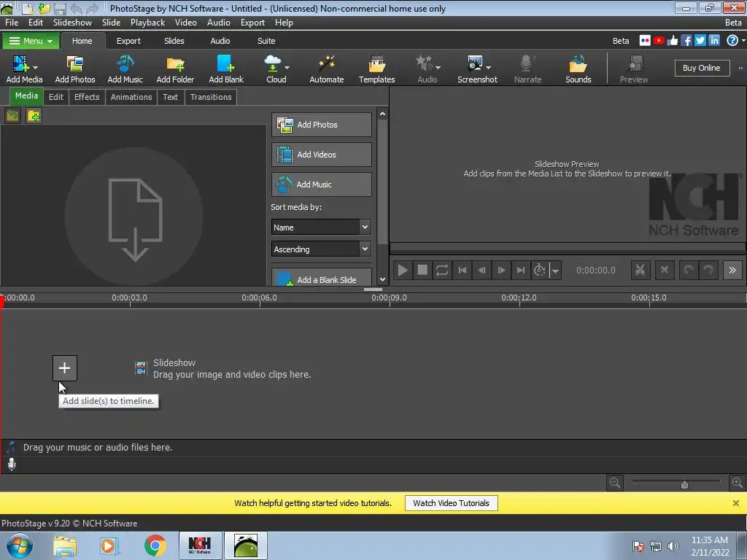Stop the slideshow preview playback
Screen dimensions: 747x560
(422, 270)
